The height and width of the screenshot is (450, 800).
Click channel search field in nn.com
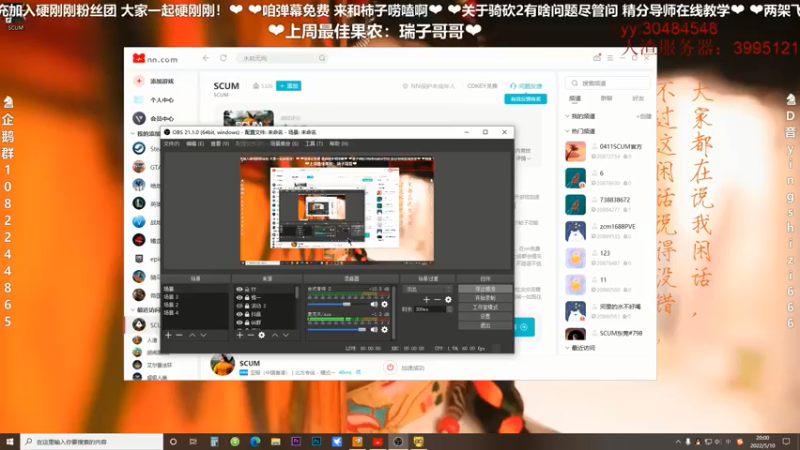608,83
